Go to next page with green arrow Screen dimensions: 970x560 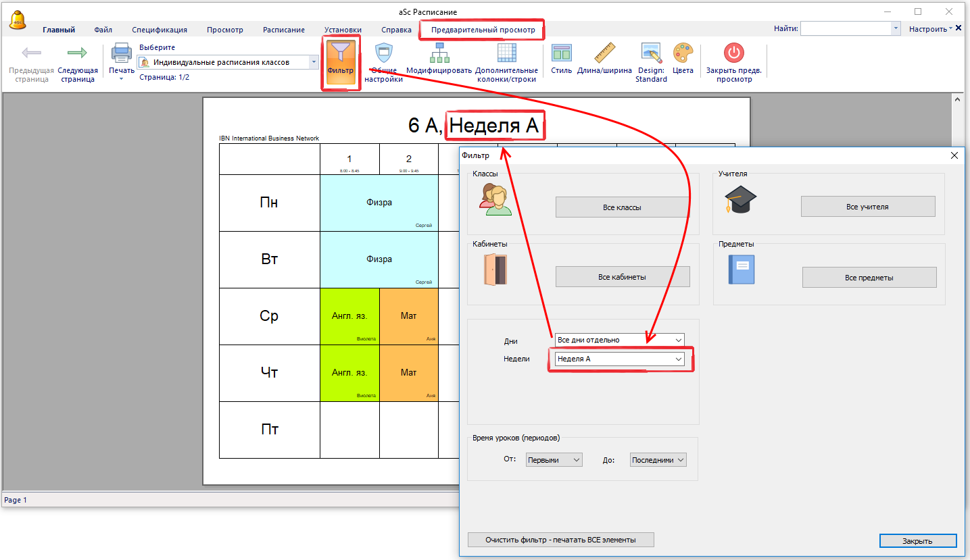(78, 53)
